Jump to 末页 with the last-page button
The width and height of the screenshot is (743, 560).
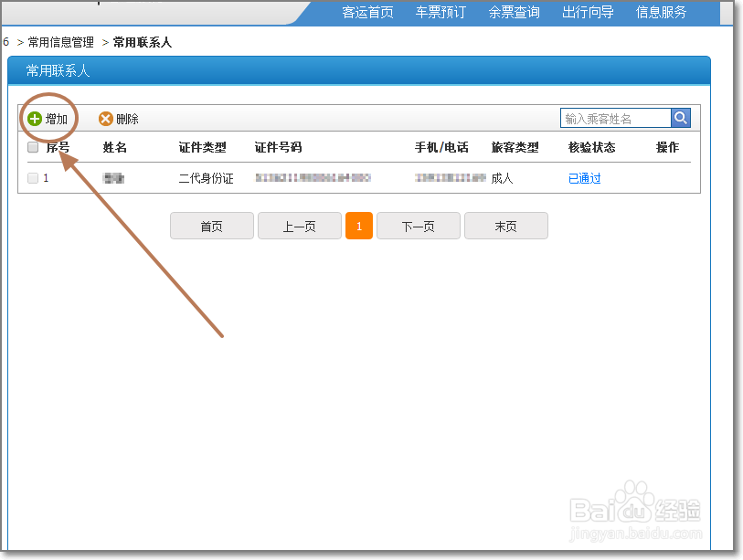coord(506,226)
